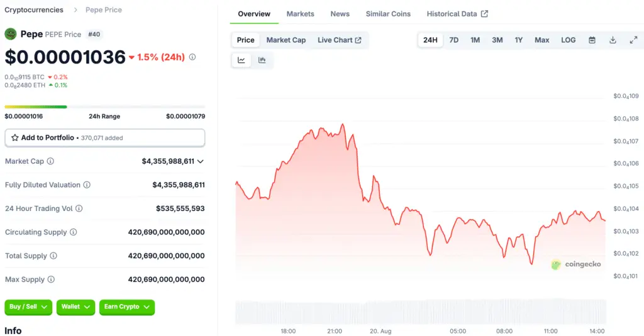
Task: Switch to the line chart view icon
Action: [241, 60]
